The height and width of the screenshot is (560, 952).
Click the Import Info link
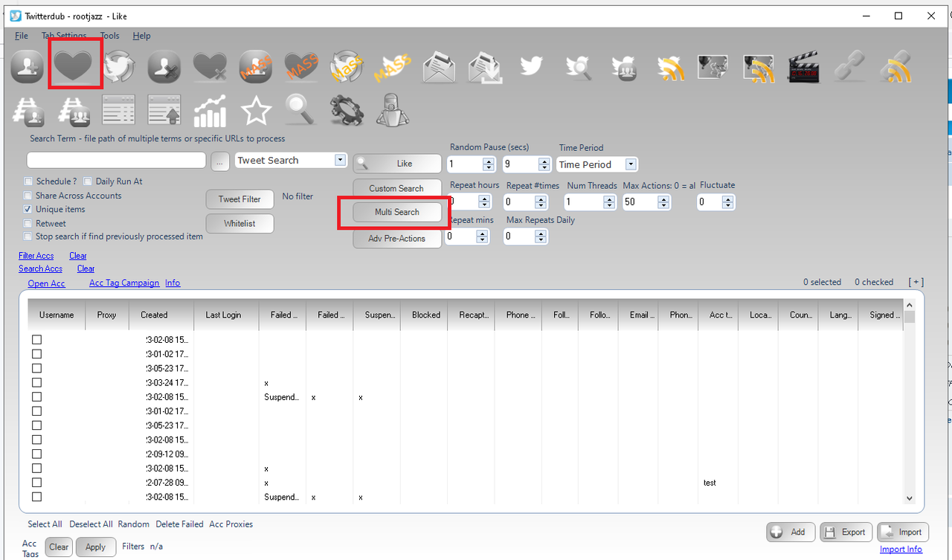click(x=901, y=549)
